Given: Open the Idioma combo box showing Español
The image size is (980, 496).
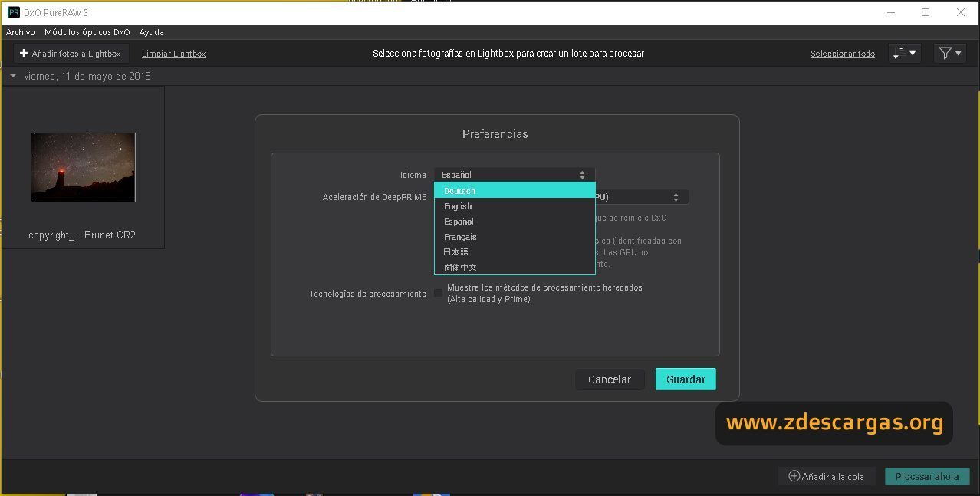Looking at the screenshot, I should [x=515, y=175].
